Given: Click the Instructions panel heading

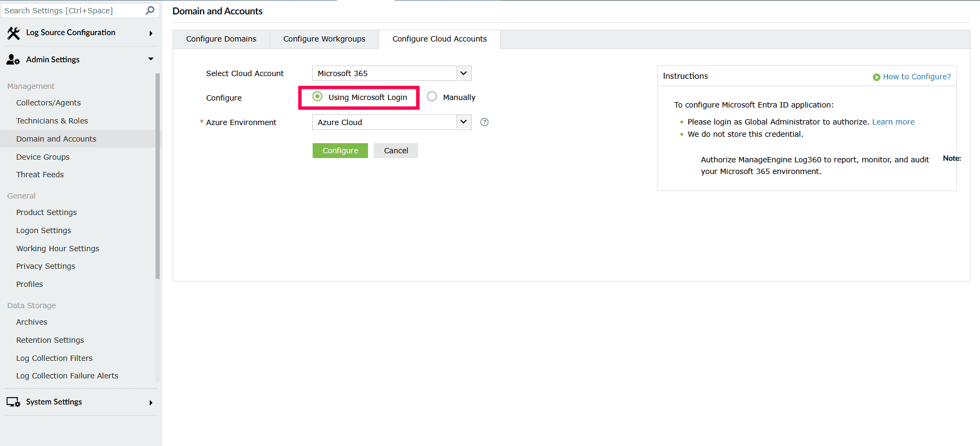Looking at the screenshot, I should coord(685,76).
